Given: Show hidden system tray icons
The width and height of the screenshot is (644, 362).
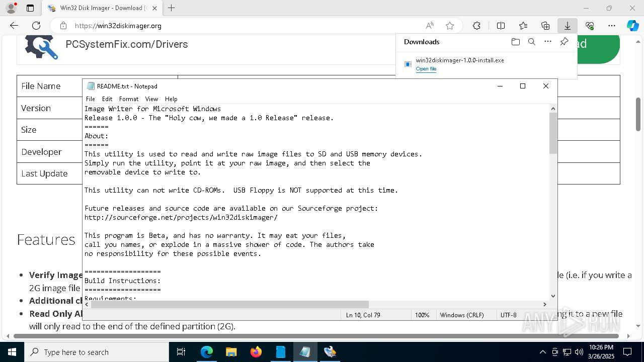Looking at the screenshot, I should pyautogui.click(x=542, y=352).
